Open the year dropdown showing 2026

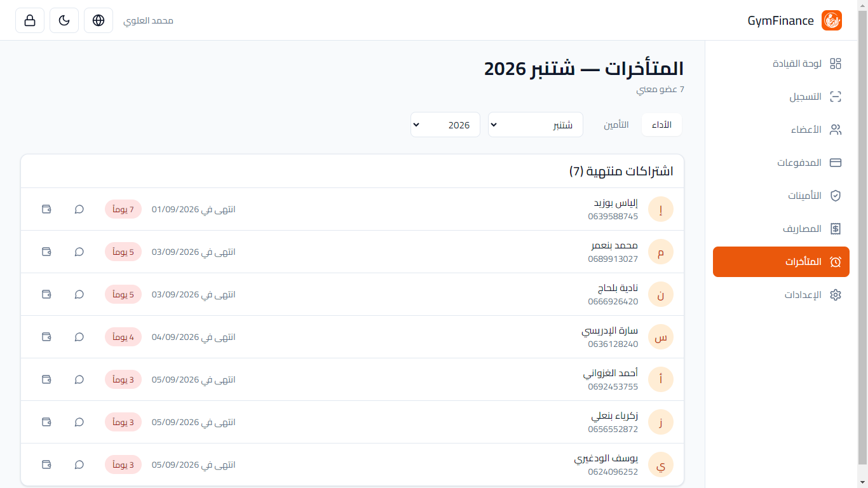(445, 125)
